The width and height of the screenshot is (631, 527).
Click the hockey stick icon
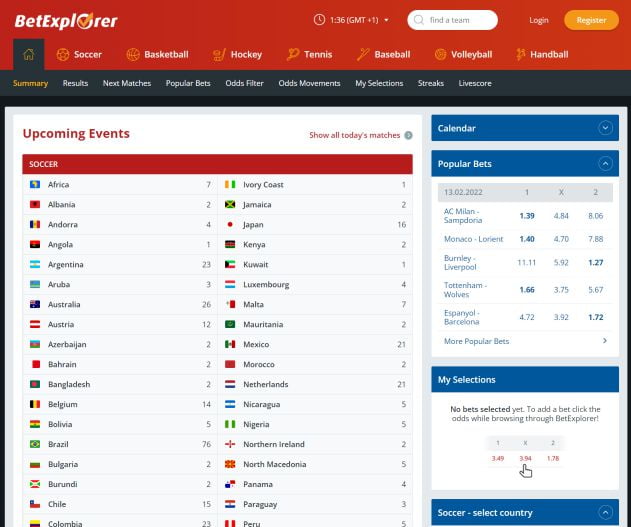tap(219, 54)
